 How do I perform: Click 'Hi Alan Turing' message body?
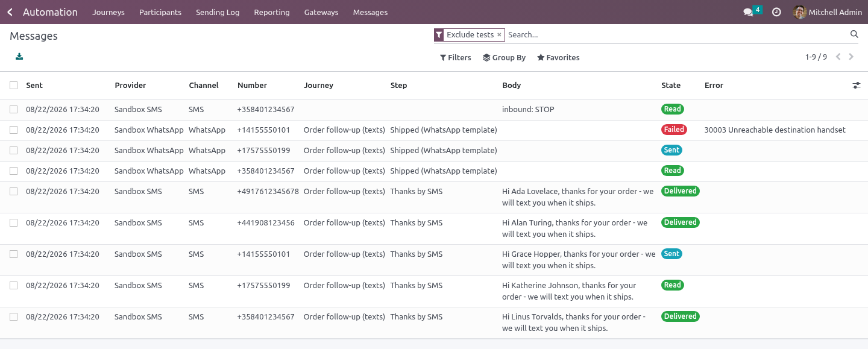tap(574, 228)
